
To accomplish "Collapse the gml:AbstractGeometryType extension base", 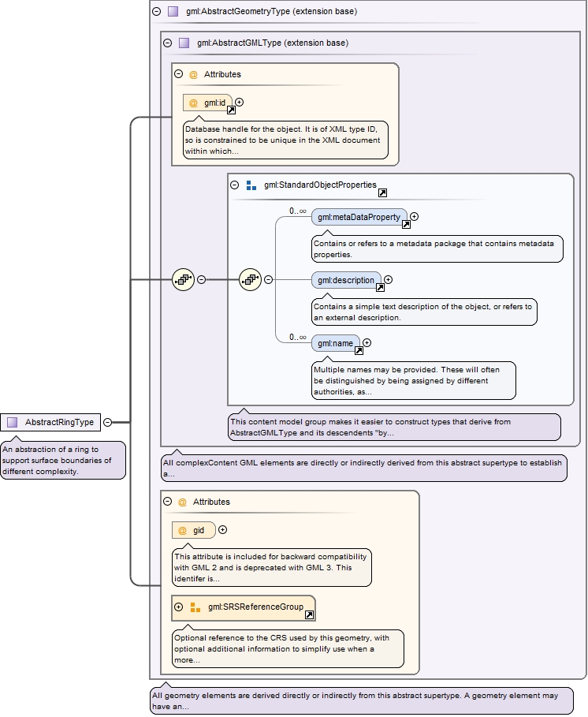I will pyautogui.click(x=156, y=12).
